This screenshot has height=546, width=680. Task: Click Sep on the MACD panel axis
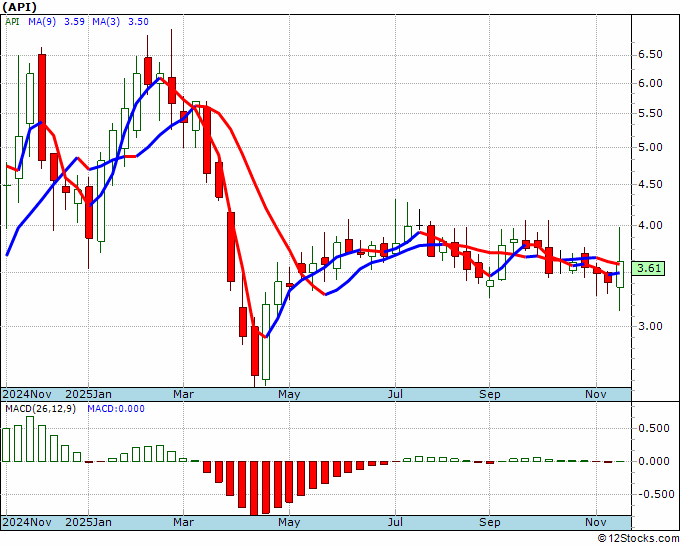490,522
